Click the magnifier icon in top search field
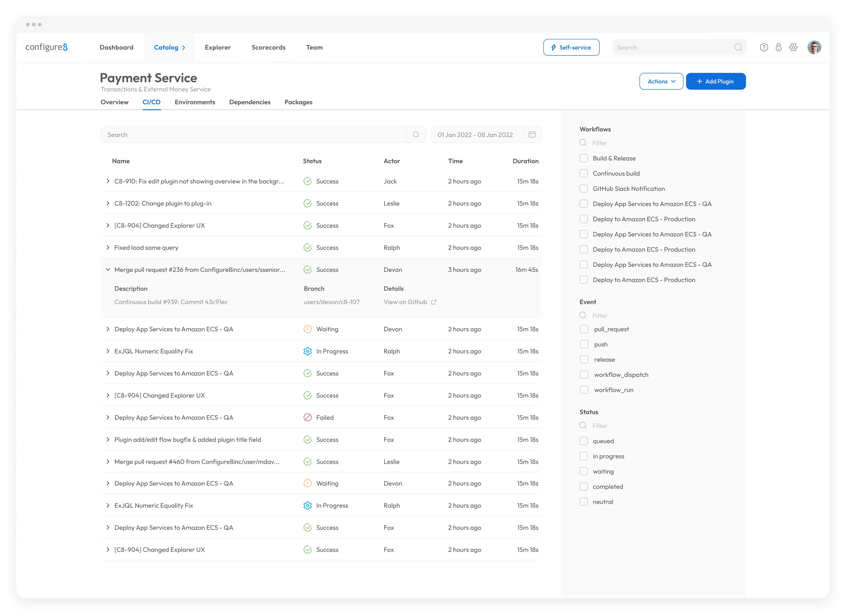This screenshot has height=616, width=846. pyautogui.click(x=738, y=47)
